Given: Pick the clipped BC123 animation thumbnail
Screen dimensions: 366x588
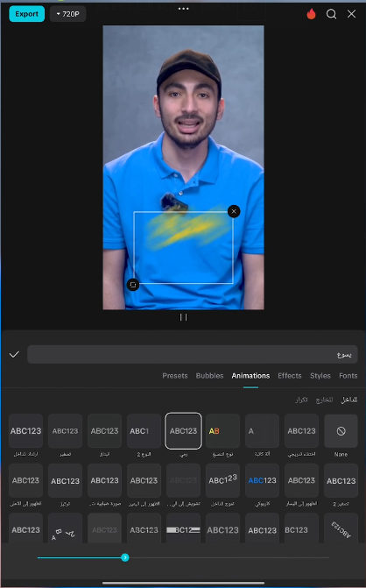Looking at the screenshot, I should [301, 528].
